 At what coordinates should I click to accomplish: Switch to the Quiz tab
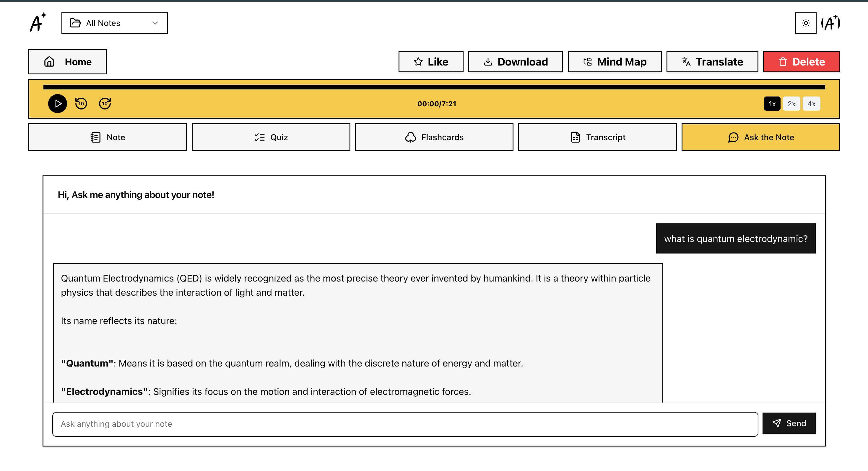(x=271, y=137)
